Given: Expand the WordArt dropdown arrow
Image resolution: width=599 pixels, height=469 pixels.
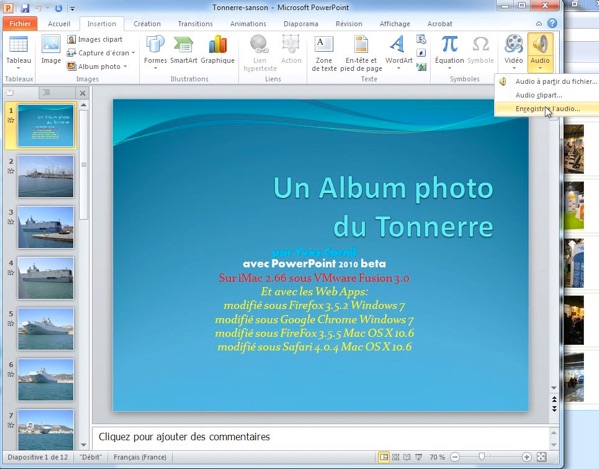Looking at the screenshot, I should (x=398, y=68).
